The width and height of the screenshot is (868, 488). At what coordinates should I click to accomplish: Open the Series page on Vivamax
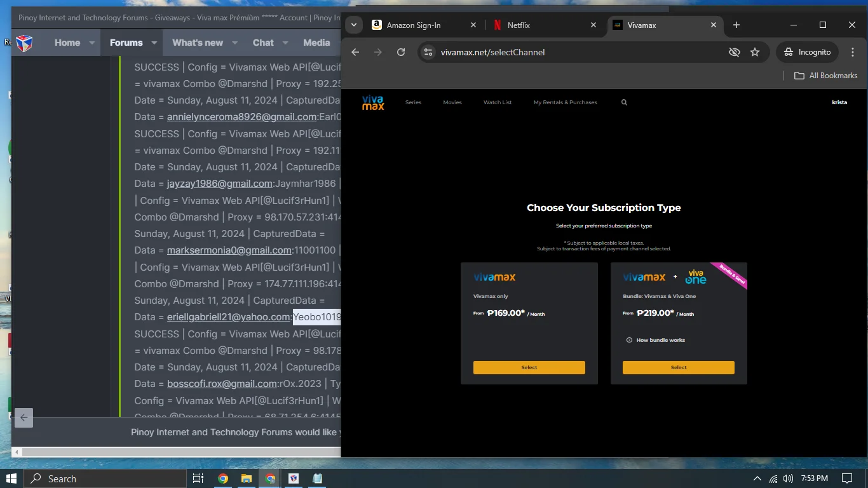(x=413, y=102)
